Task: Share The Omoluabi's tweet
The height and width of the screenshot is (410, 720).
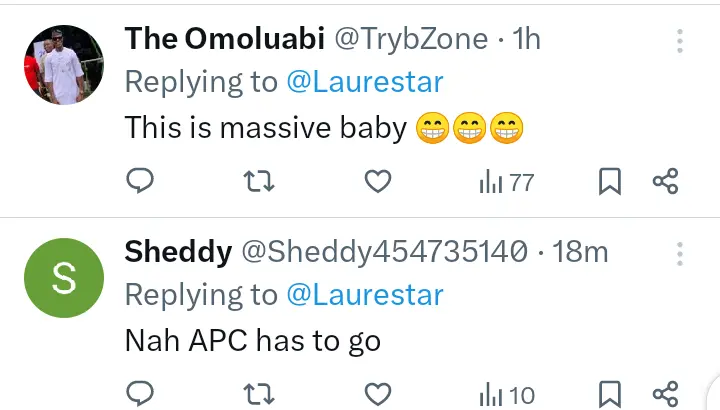Action: tap(665, 181)
